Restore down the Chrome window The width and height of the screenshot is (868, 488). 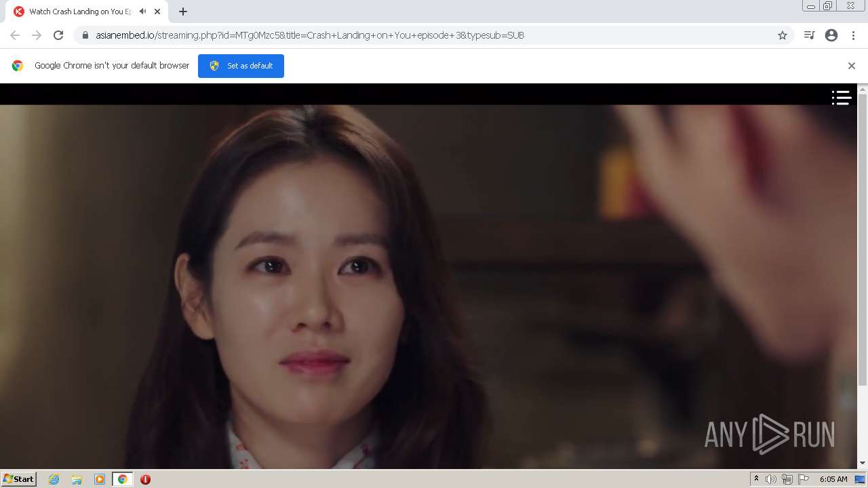[828, 6]
